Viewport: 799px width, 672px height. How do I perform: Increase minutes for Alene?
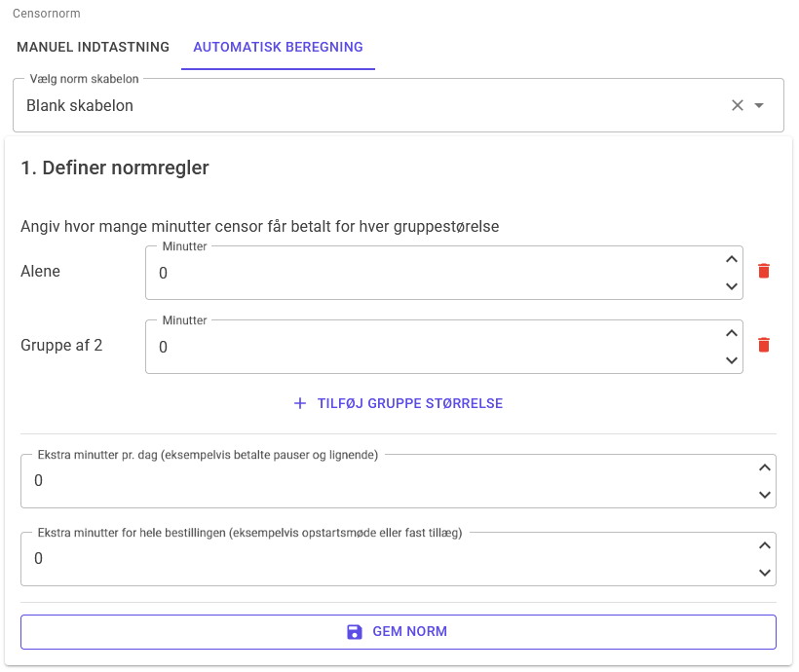(732, 260)
